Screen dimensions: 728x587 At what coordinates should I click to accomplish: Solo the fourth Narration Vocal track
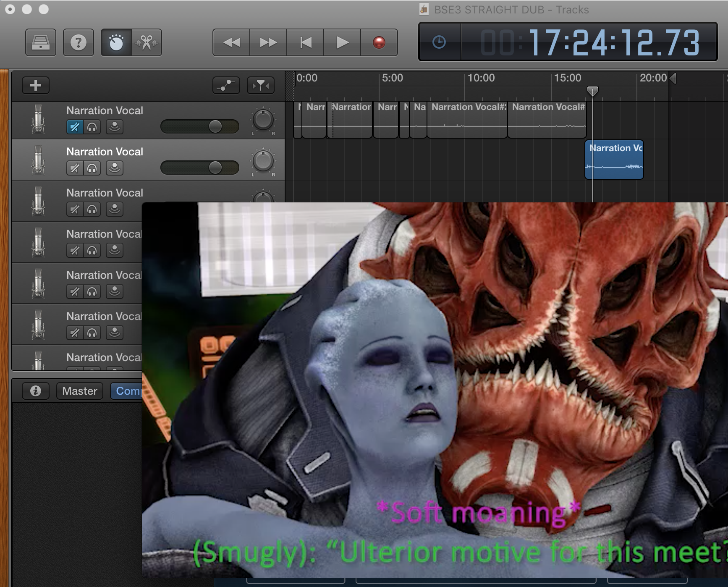(92, 250)
